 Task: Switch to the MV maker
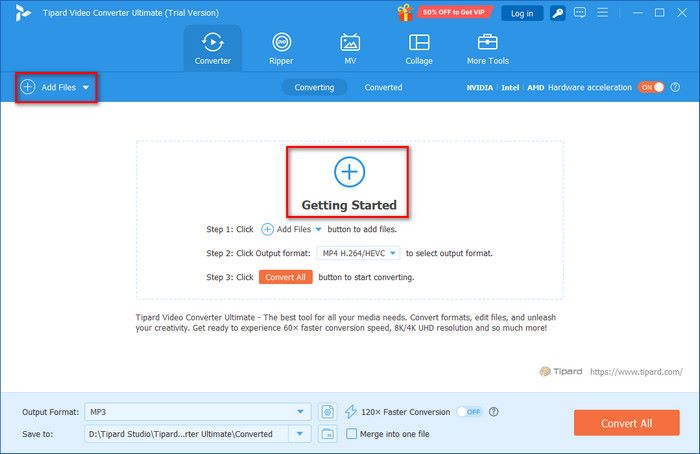click(x=350, y=49)
